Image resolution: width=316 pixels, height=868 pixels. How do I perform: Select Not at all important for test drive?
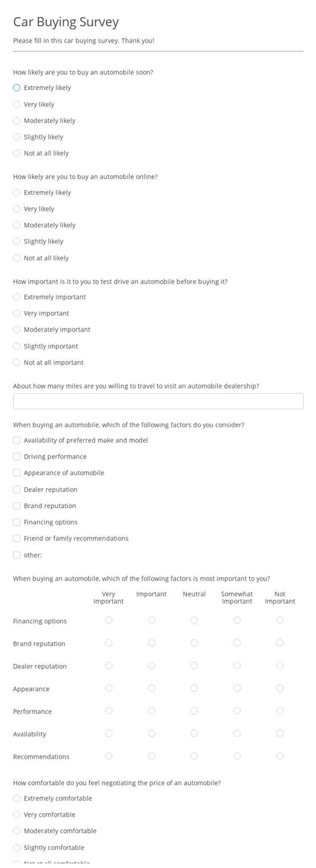point(17,363)
